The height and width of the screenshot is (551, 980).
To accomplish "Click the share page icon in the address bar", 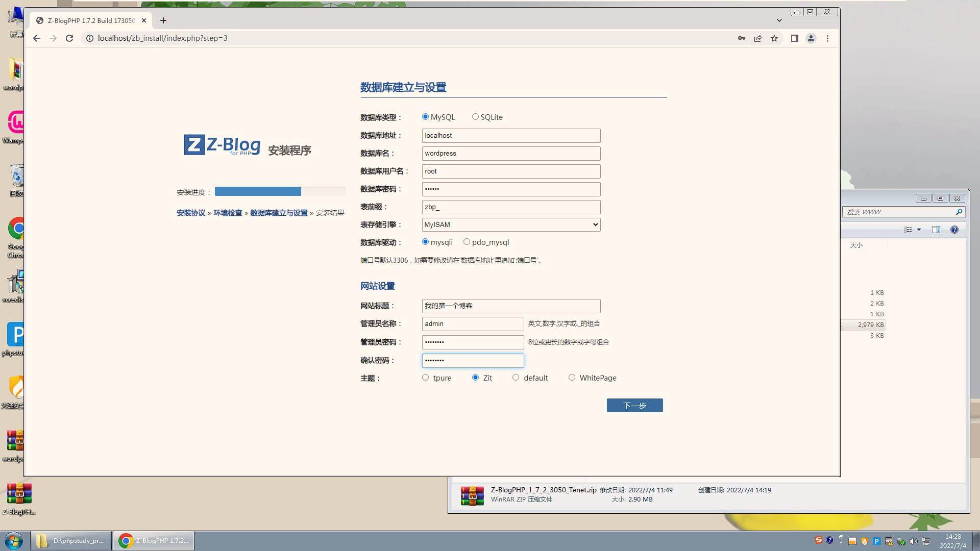I will point(758,38).
